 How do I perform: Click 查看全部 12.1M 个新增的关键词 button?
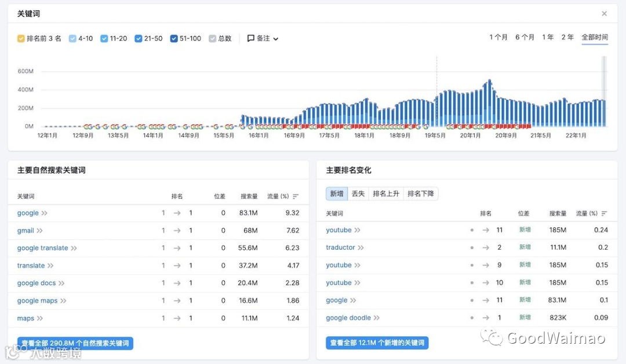coord(377,343)
